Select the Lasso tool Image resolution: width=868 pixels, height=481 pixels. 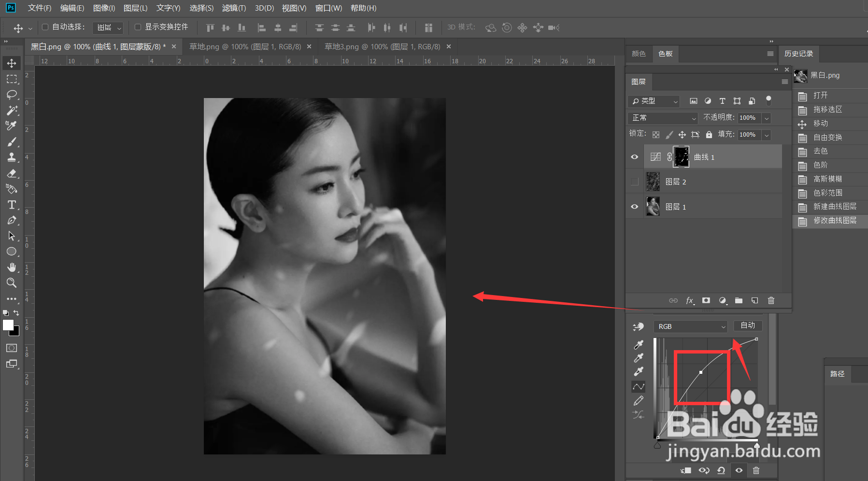[12, 95]
